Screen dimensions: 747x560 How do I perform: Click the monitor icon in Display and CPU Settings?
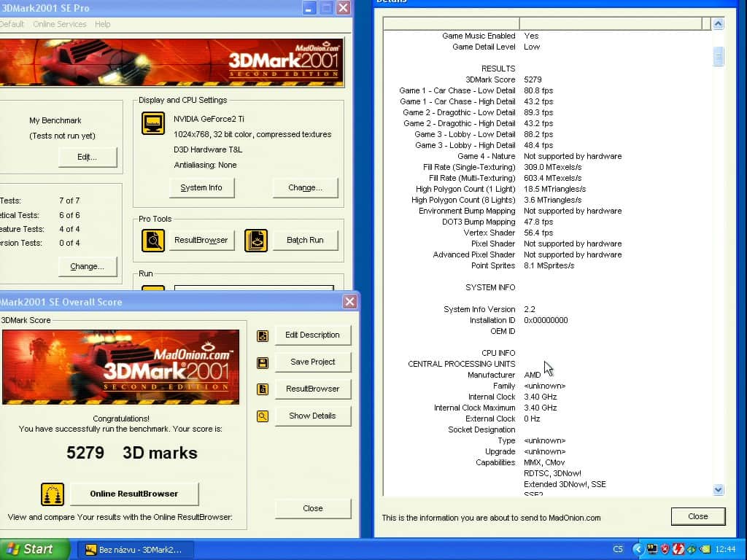coord(153,122)
